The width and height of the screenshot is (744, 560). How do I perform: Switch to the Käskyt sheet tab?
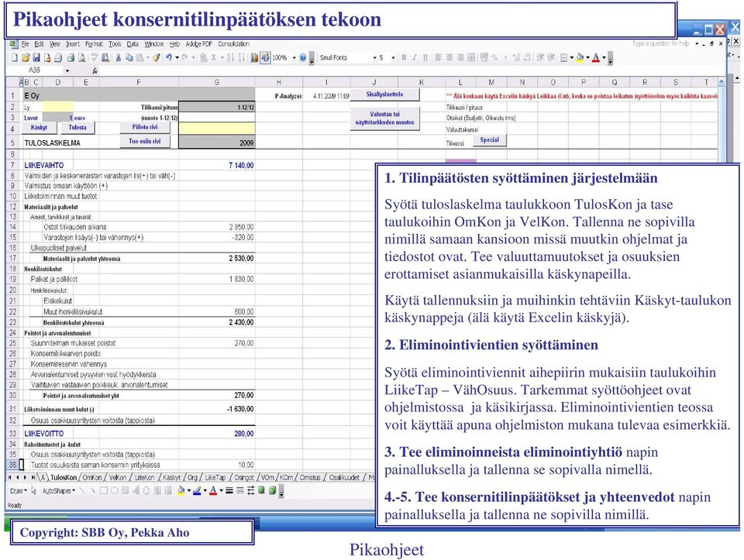point(171,477)
